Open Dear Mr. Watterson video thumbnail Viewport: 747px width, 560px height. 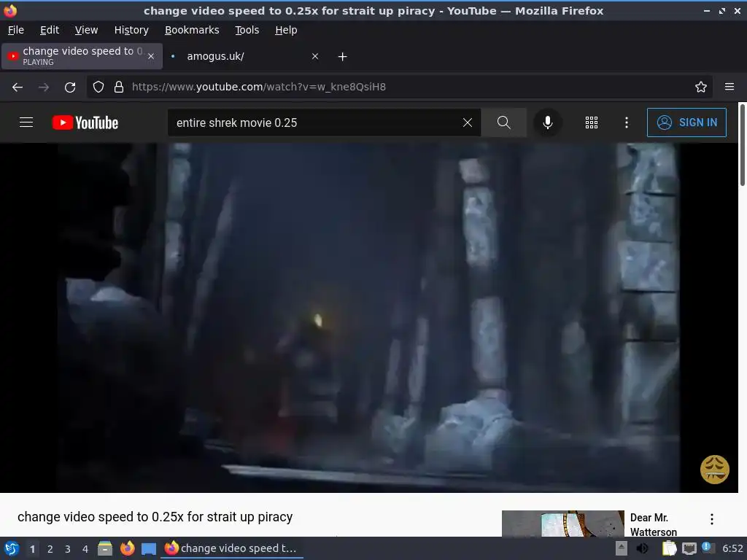tap(562, 524)
